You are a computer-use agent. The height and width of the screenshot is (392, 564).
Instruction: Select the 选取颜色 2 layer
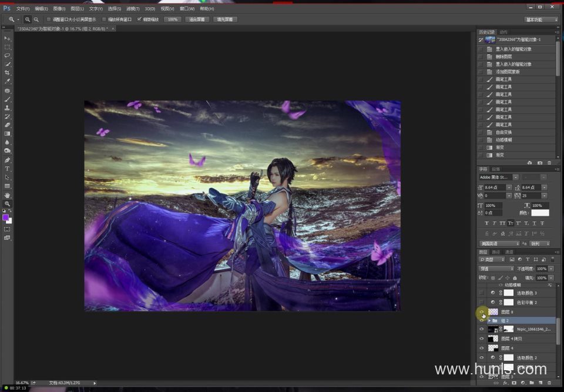coord(517,357)
